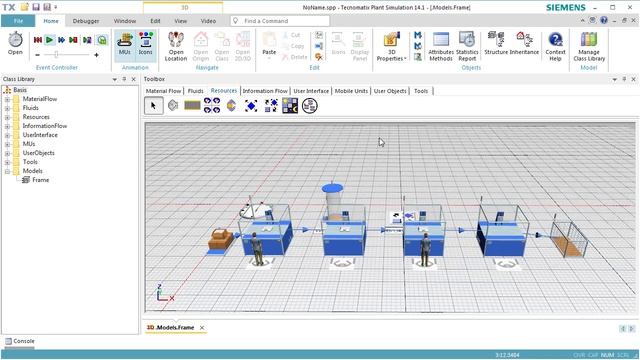Image resolution: width=640 pixels, height=360 pixels.
Task: Expand the UserInterface folder
Action: pos(7,135)
